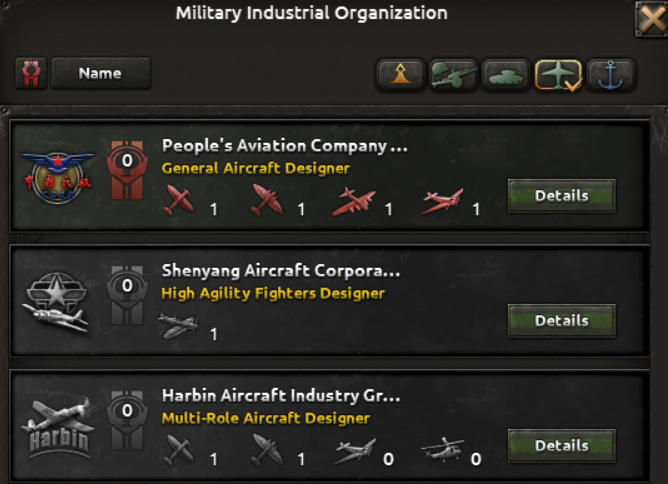This screenshot has height=484, width=668.
Task: Sort organizations by Name
Action: click(100, 73)
